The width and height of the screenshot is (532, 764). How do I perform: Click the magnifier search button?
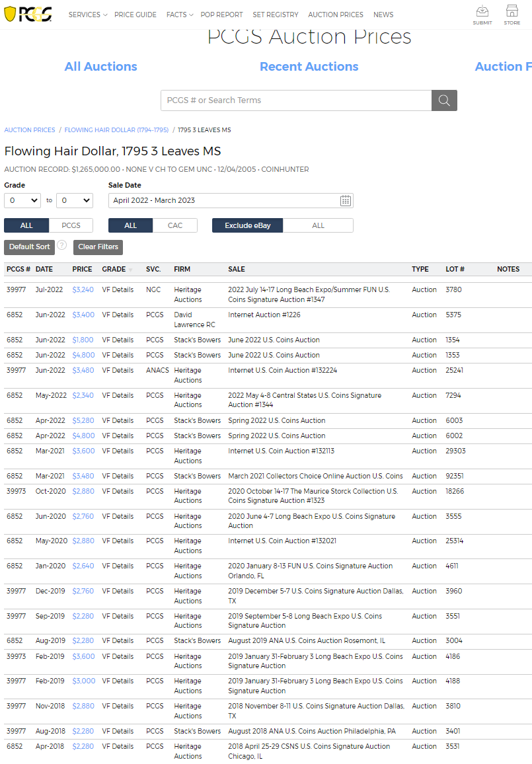[444, 100]
